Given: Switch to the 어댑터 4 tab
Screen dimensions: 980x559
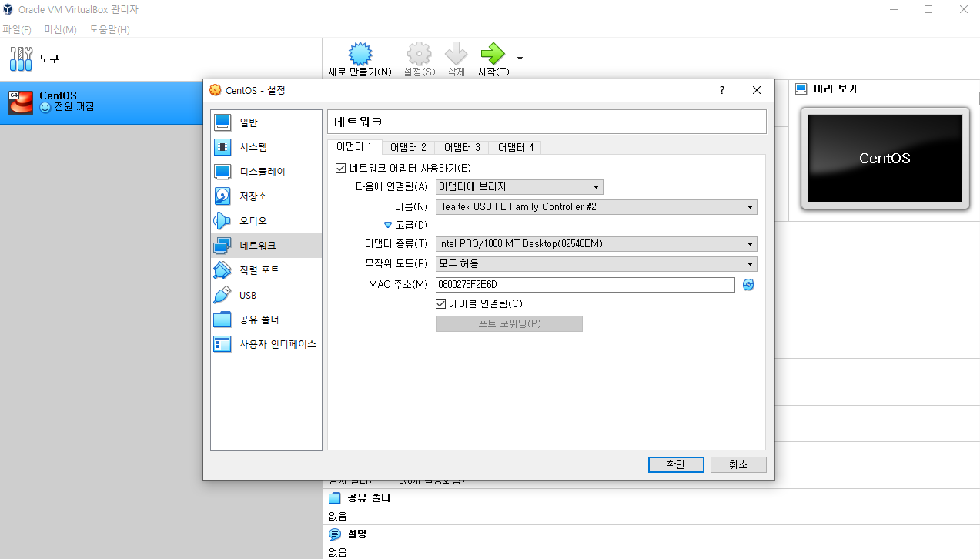Looking at the screenshot, I should (516, 147).
